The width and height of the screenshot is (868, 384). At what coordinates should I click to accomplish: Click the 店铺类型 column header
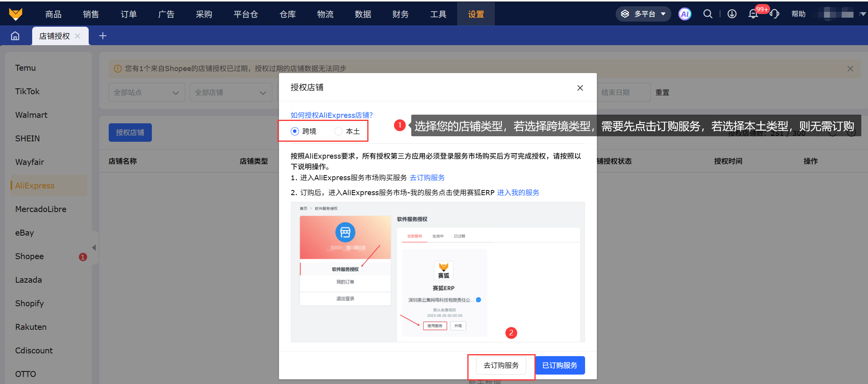pyautogui.click(x=254, y=161)
